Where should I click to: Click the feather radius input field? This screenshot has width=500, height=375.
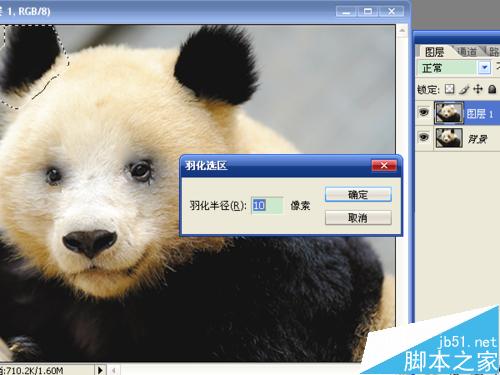[x=267, y=205]
